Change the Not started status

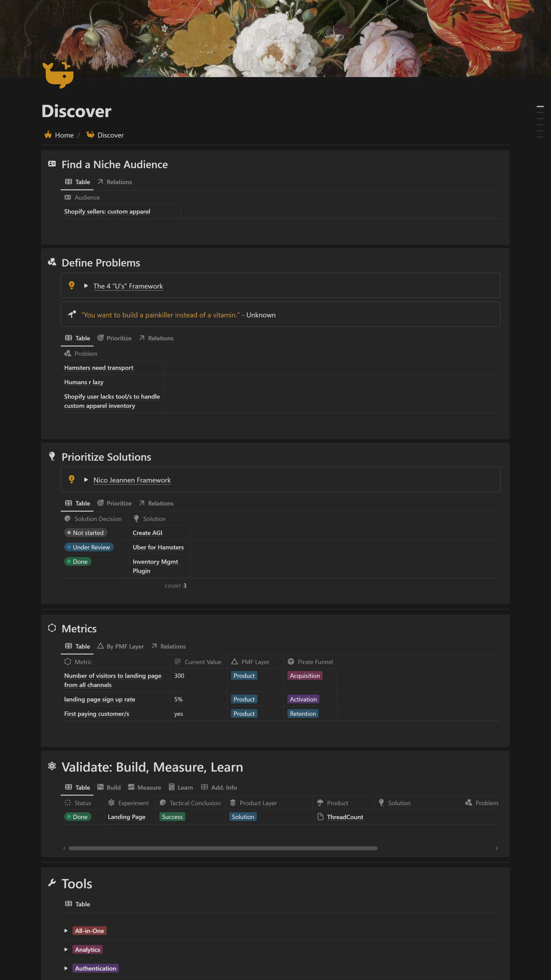(x=86, y=533)
